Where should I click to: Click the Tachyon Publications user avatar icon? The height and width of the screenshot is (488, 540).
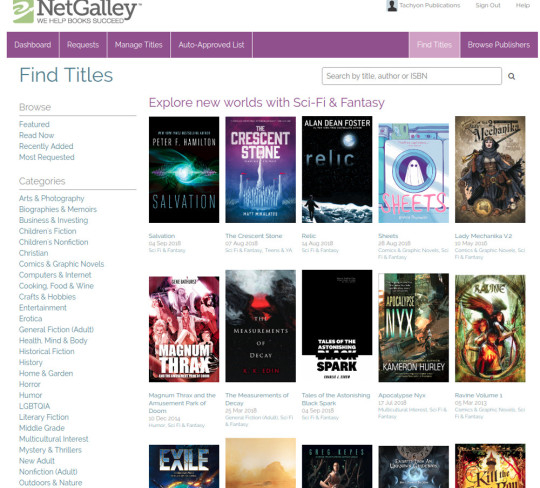pyautogui.click(x=392, y=6)
